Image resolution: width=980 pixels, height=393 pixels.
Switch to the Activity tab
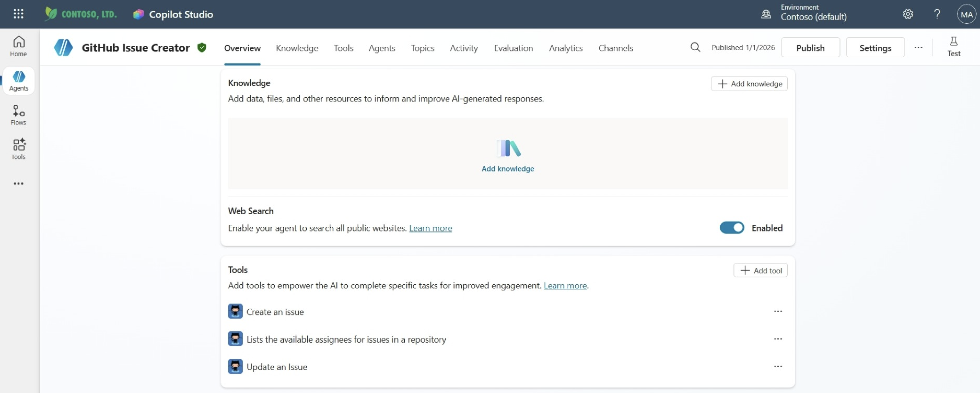pyautogui.click(x=464, y=48)
